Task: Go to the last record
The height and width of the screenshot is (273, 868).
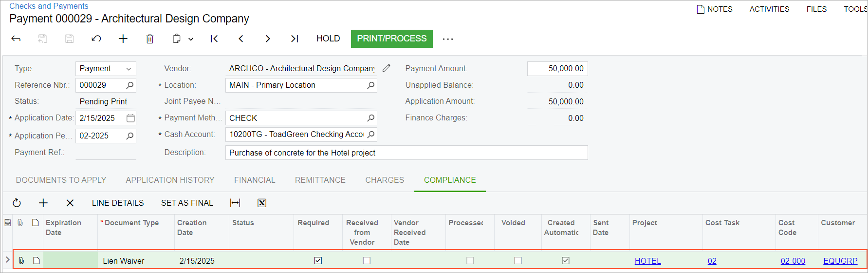Action: click(295, 39)
